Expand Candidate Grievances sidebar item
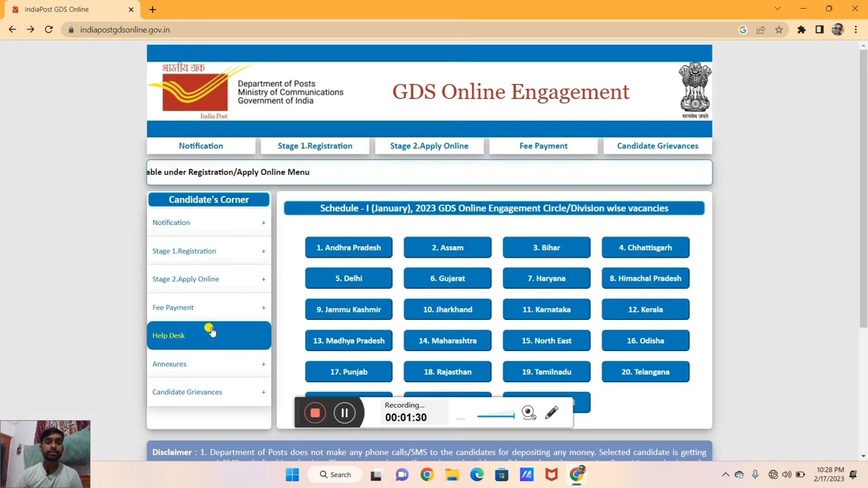Image resolution: width=868 pixels, height=488 pixels. pos(209,392)
